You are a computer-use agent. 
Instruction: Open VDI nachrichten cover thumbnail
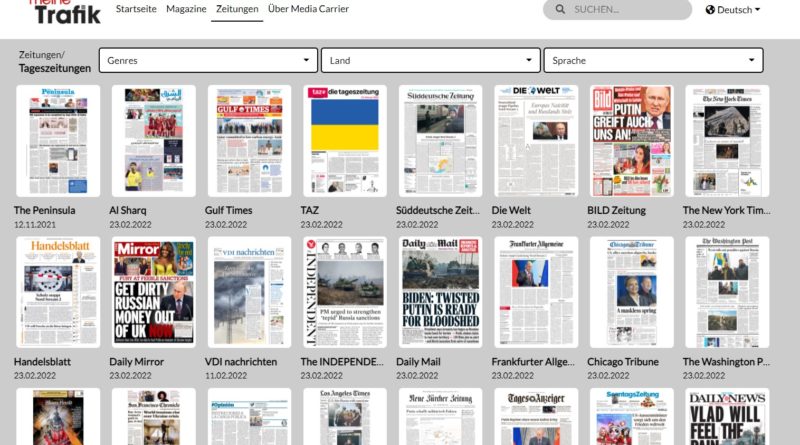click(249, 292)
